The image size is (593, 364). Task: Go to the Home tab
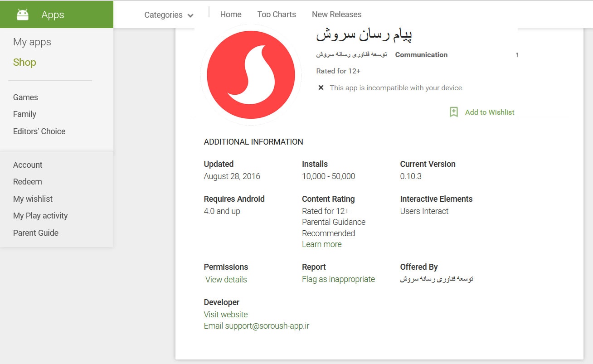[231, 15]
